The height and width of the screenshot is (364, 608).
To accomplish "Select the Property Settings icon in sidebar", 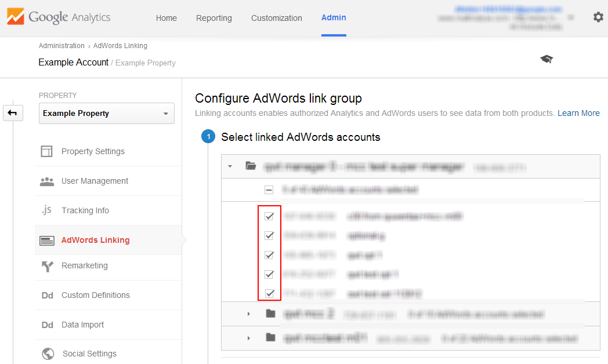I will pos(46,151).
